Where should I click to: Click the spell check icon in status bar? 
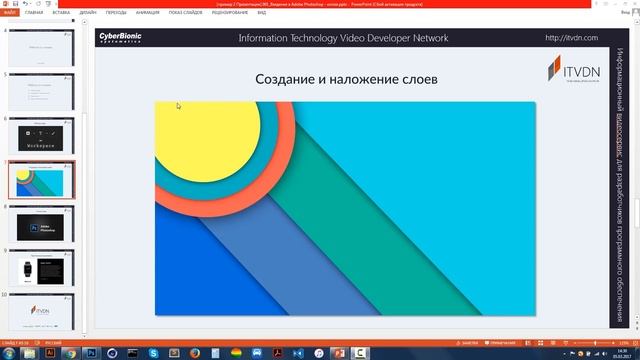click(x=37, y=343)
